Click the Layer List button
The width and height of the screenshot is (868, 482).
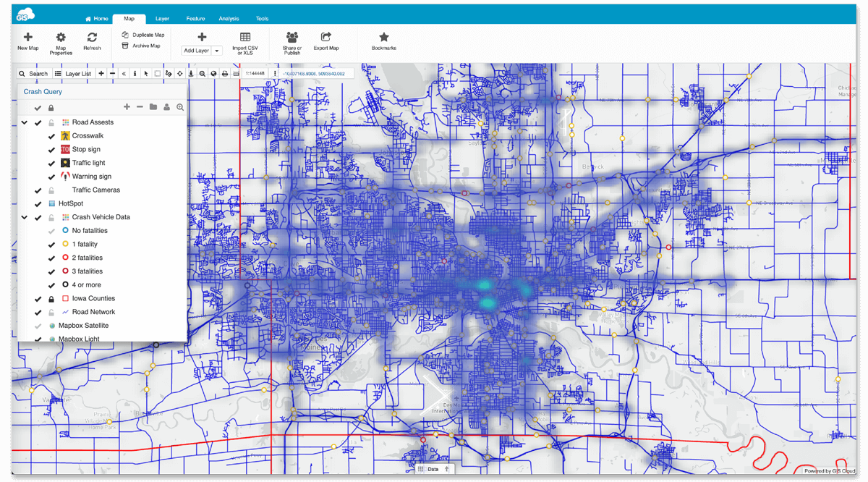coord(73,74)
